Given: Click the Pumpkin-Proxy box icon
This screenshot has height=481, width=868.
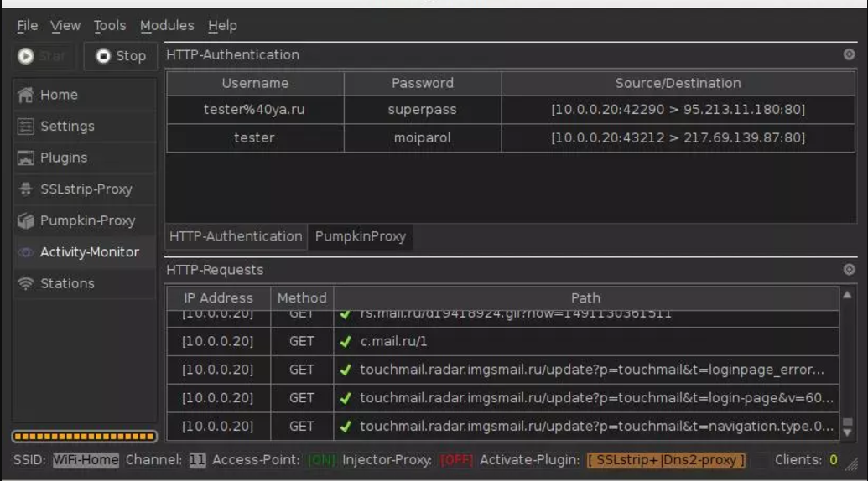Looking at the screenshot, I should click(x=25, y=220).
